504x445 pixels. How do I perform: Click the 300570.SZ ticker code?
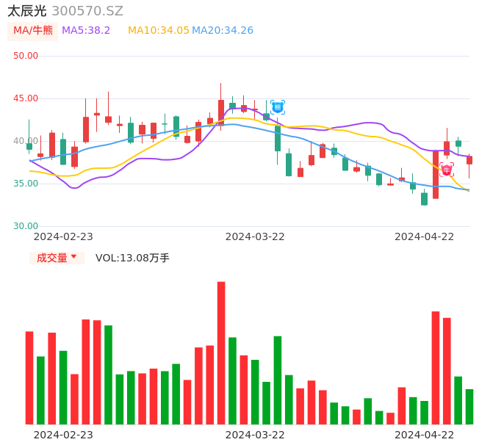[x=87, y=11]
